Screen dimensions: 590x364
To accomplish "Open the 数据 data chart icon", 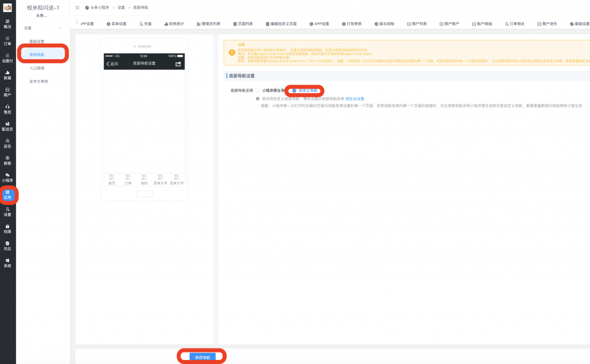I will [7, 75].
